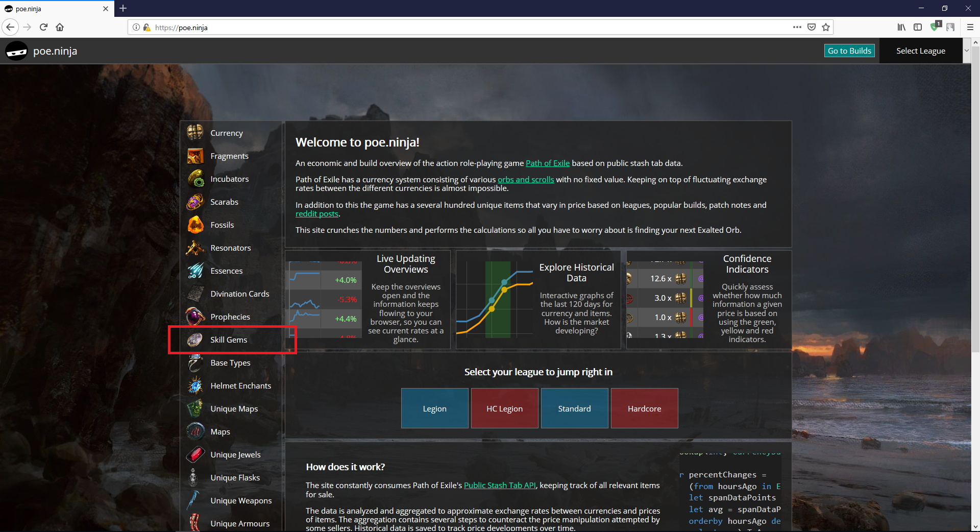Open Divination Cards category text link

point(239,294)
